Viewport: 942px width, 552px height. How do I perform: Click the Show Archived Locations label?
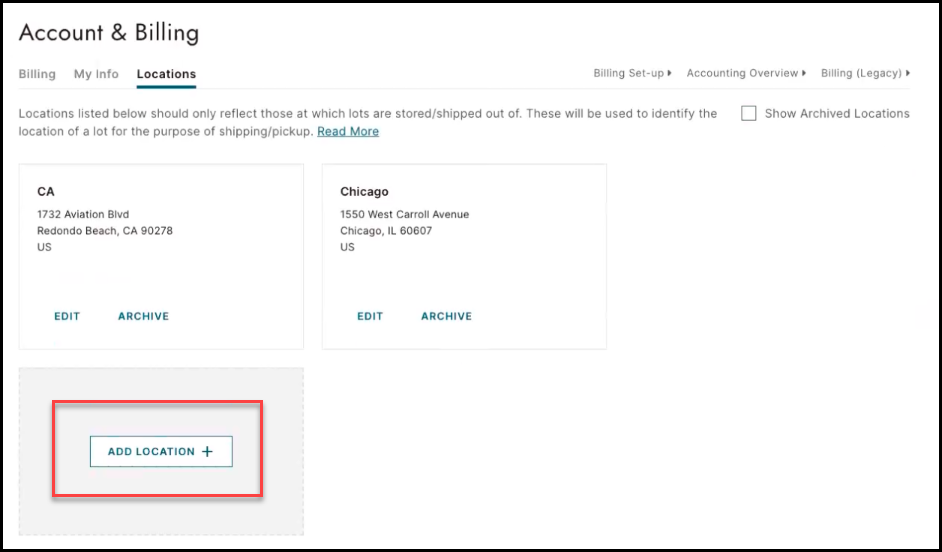(837, 114)
